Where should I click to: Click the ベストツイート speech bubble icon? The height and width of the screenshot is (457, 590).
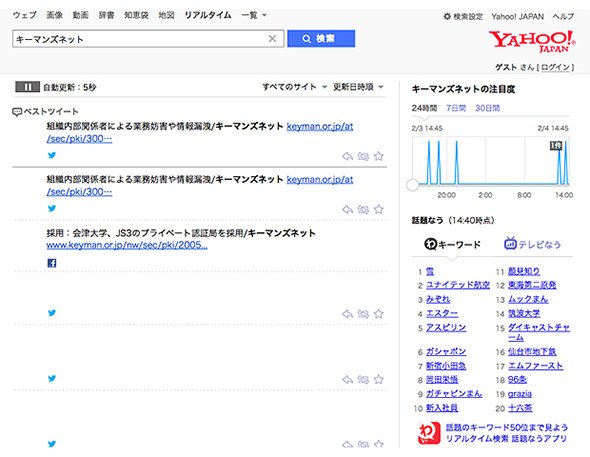point(17,112)
